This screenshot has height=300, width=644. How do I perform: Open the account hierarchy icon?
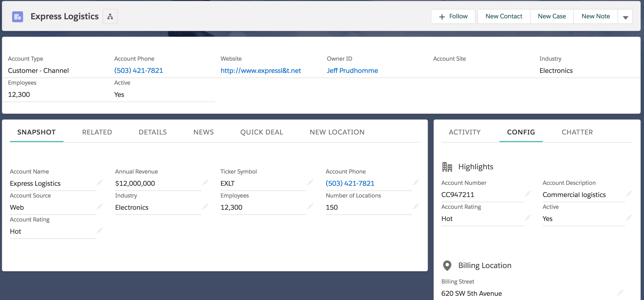110,16
